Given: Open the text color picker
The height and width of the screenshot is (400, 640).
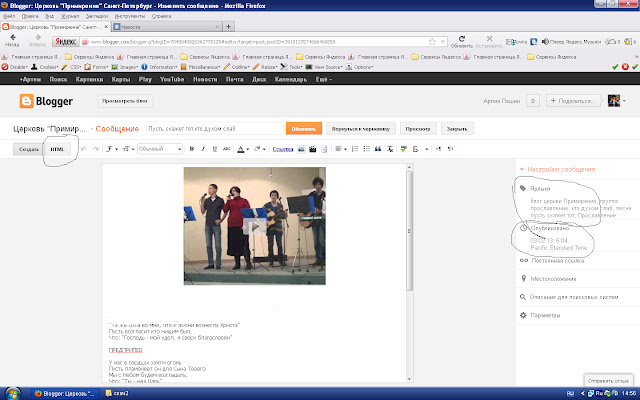Looking at the screenshot, I should point(243,149).
